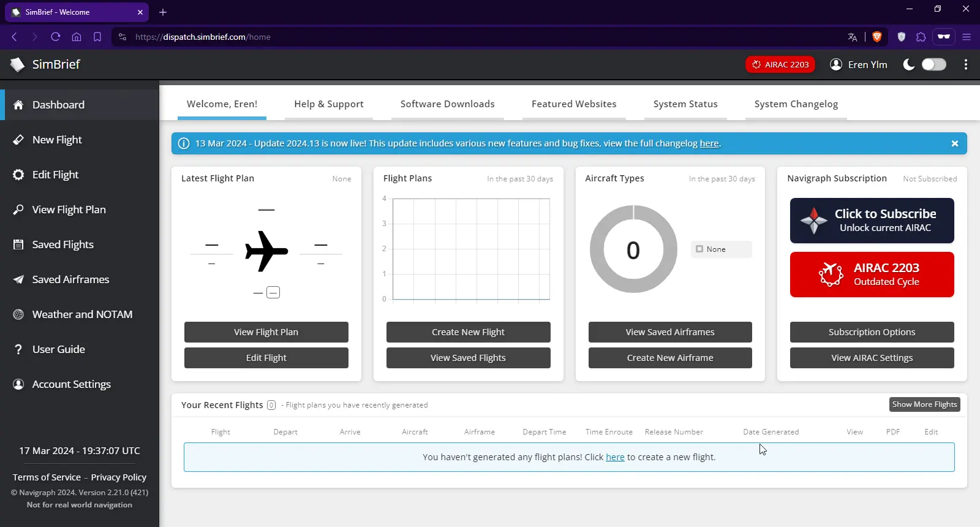980x527 pixels.
Task: Click the Account Settings person icon
Action: click(18, 384)
